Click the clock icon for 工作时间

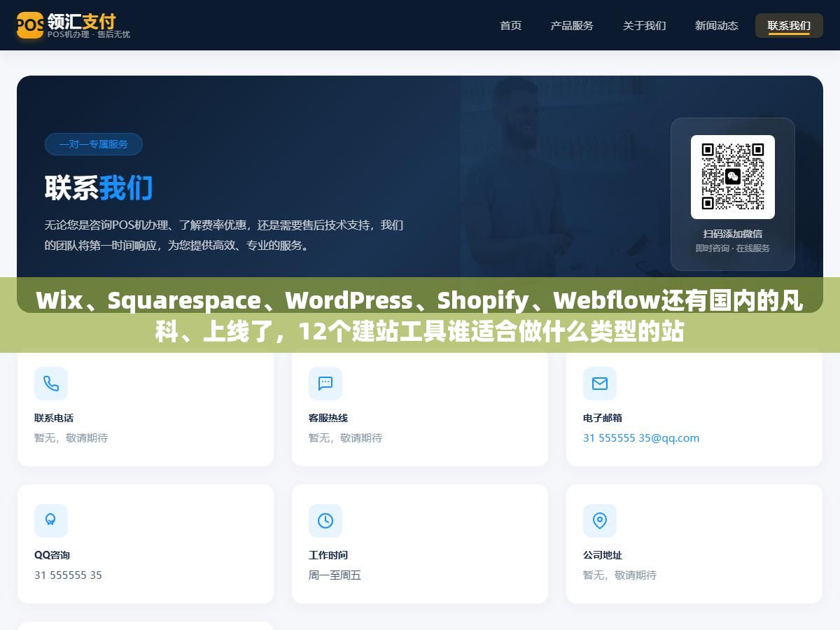click(x=325, y=521)
